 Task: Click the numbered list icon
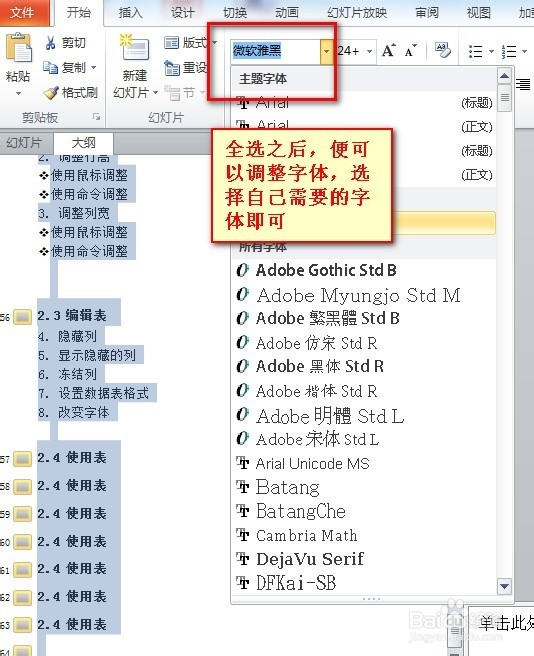[x=509, y=51]
